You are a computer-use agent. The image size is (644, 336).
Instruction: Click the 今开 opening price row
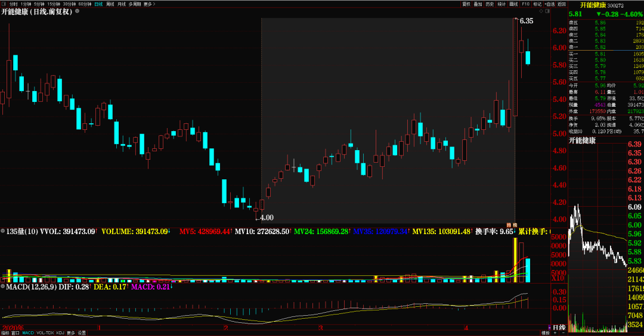587,85
